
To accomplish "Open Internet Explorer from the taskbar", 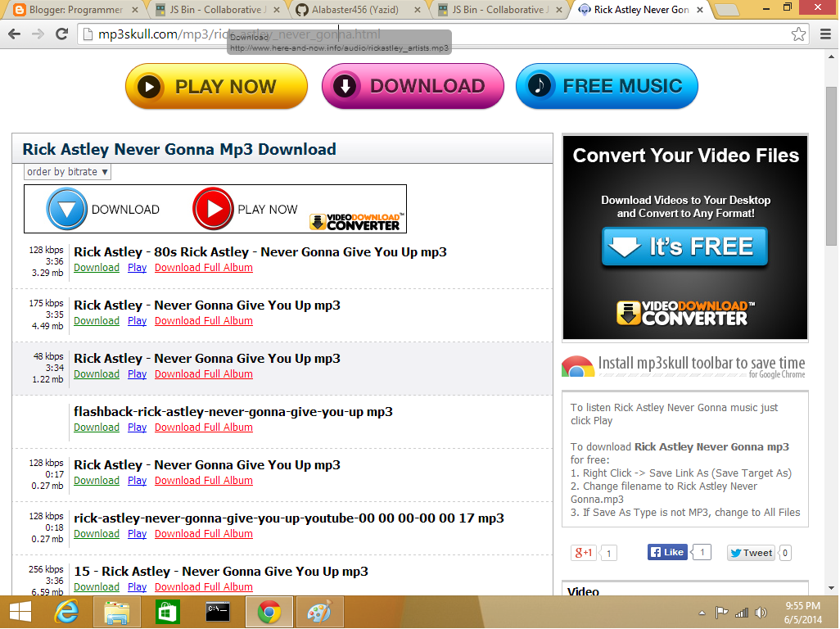I will 67,612.
